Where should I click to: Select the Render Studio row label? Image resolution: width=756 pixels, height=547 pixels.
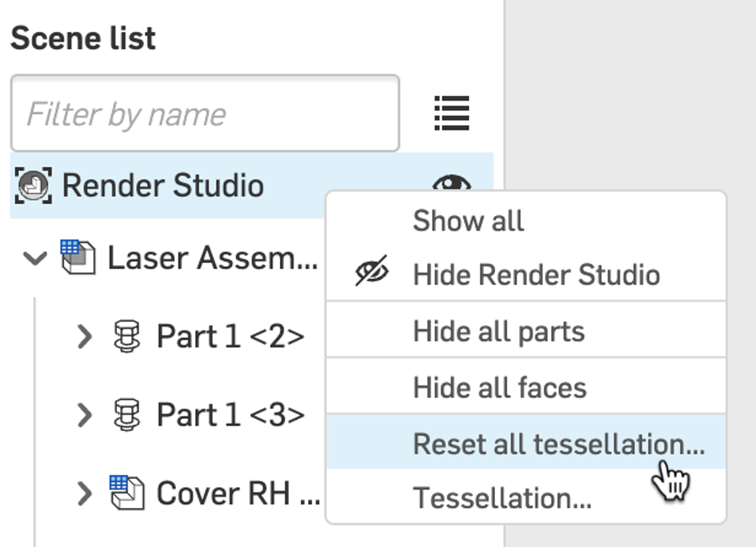pos(163,185)
